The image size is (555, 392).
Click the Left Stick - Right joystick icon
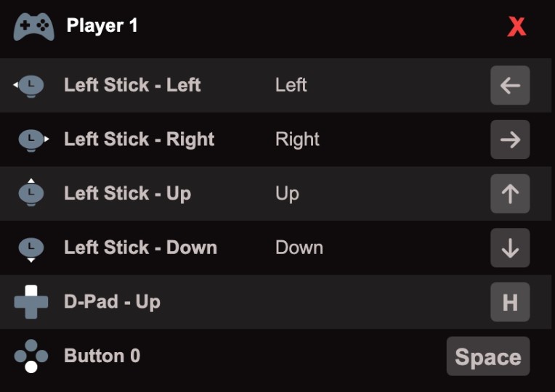pyautogui.click(x=33, y=140)
